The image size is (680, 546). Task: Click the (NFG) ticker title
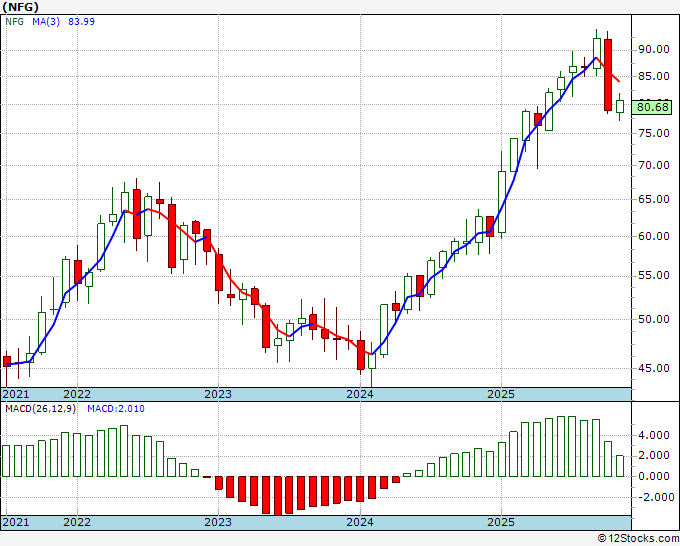click(20, 7)
